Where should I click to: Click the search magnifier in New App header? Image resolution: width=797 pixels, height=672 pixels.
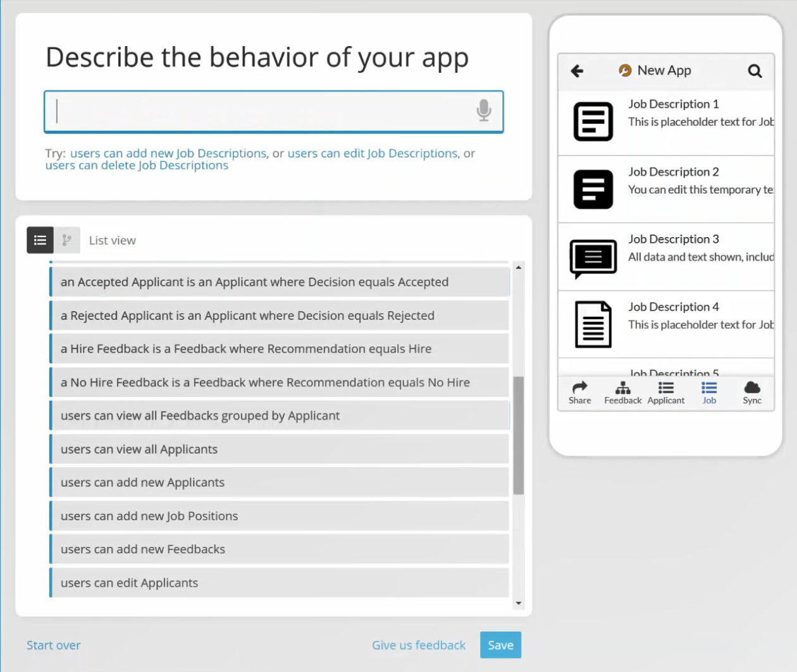click(755, 71)
